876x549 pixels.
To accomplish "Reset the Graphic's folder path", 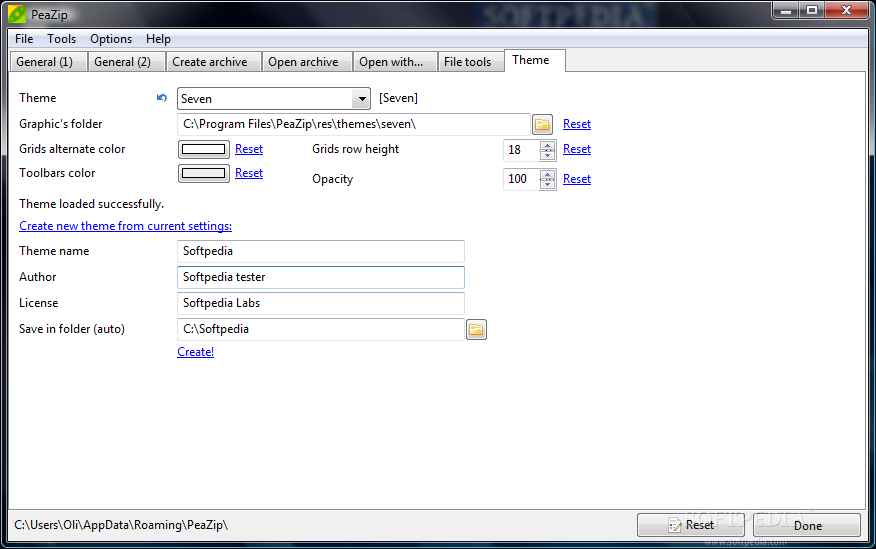I will point(577,124).
